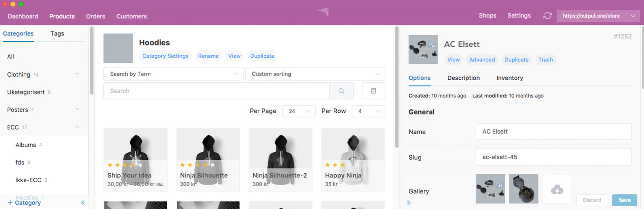Select the round socket gallery image
Viewport: 644px width, 209px height.
point(523,189)
